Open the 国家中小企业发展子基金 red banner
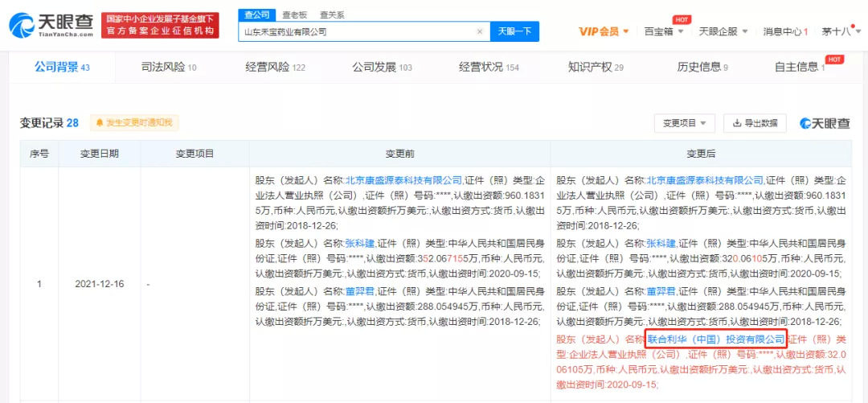The width and height of the screenshot is (868, 403). 160,26
